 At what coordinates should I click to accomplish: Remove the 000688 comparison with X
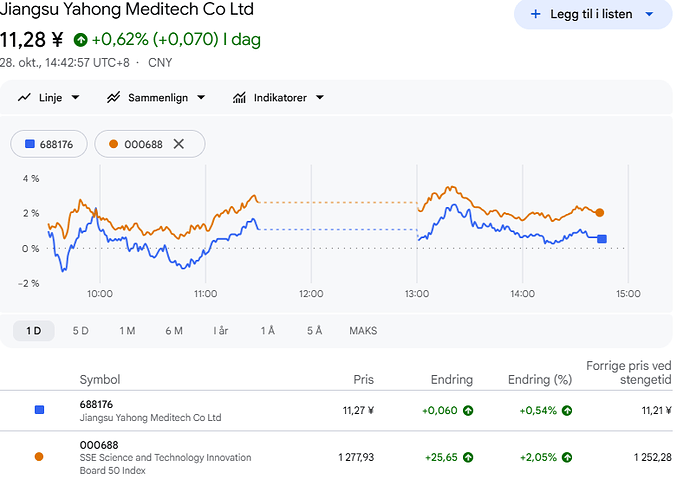pyautogui.click(x=178, y=144)
